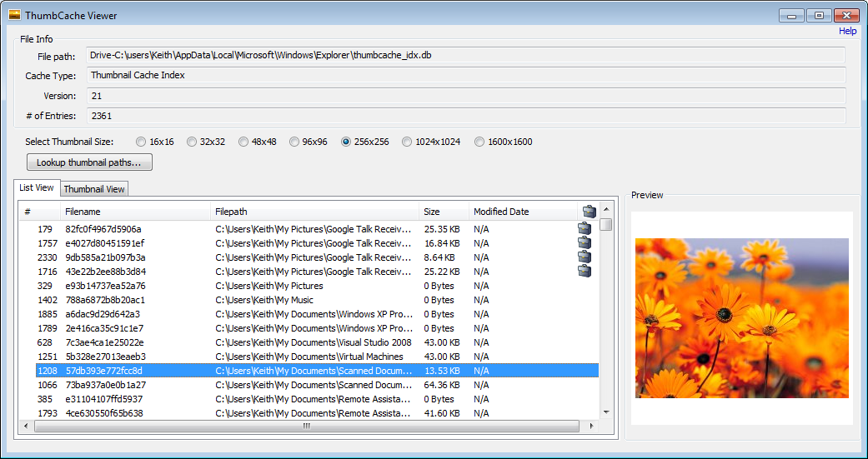Viewport: 868px width, 459px height.
Task: Open the Help link
Action: [847, 31]
